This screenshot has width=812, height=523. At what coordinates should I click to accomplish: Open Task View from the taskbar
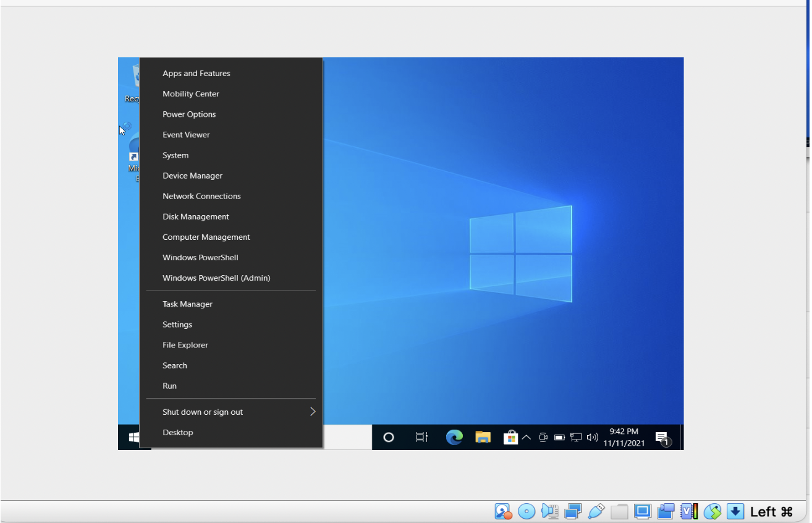[x=421, y=437]
